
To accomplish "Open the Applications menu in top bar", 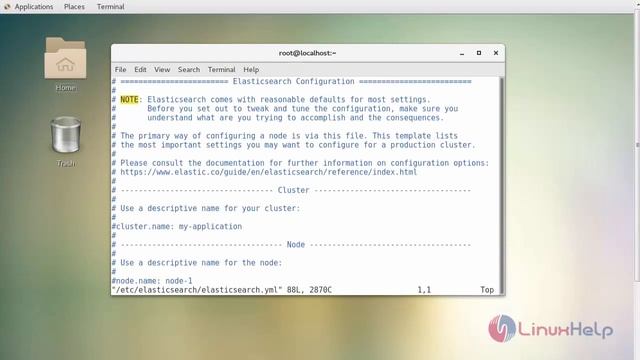I will coord(34,7).
